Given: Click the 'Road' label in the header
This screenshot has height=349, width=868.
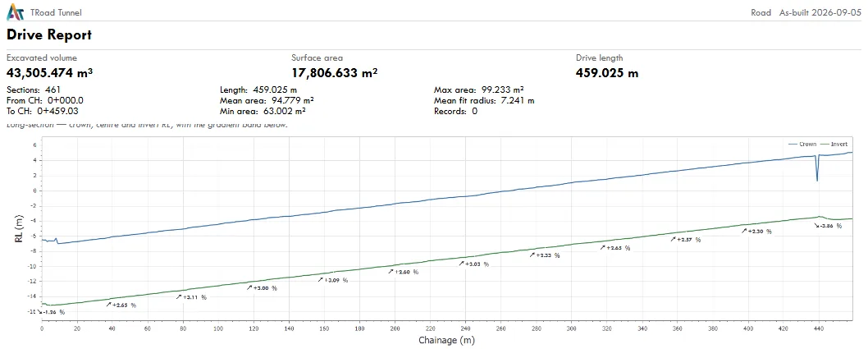Looking at the screenshot, I should pyautogui.click(x=761, y=12).
